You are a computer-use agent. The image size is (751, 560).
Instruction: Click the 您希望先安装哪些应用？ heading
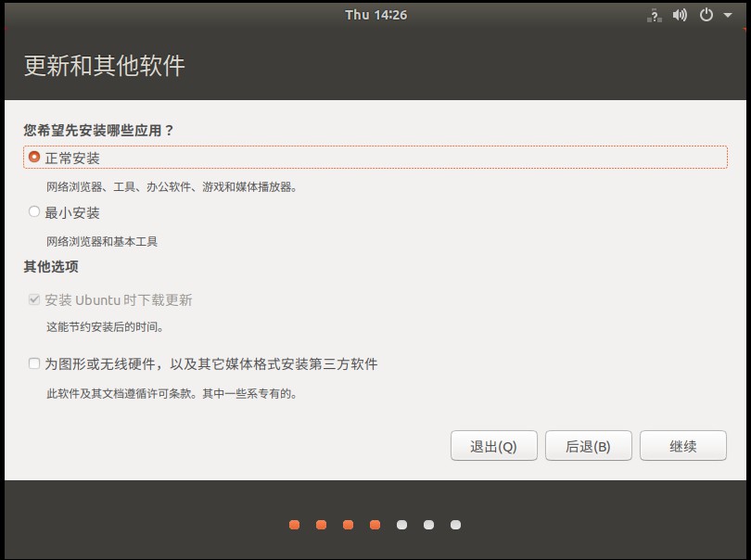[98, 131]
